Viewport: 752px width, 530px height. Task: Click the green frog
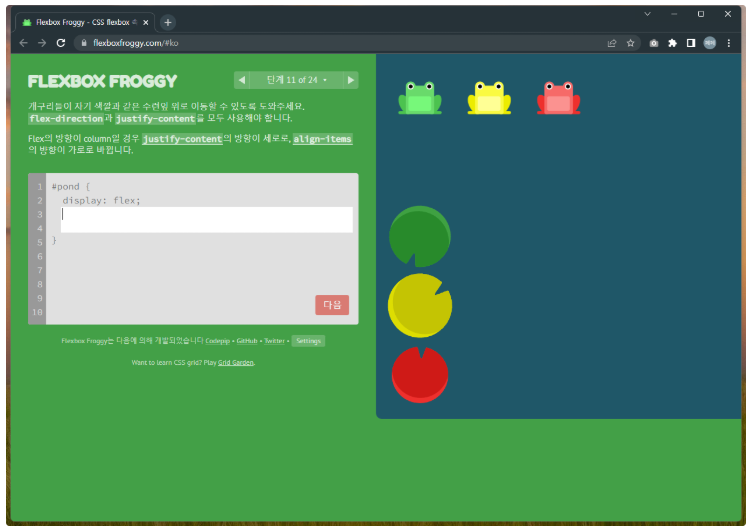420,98
